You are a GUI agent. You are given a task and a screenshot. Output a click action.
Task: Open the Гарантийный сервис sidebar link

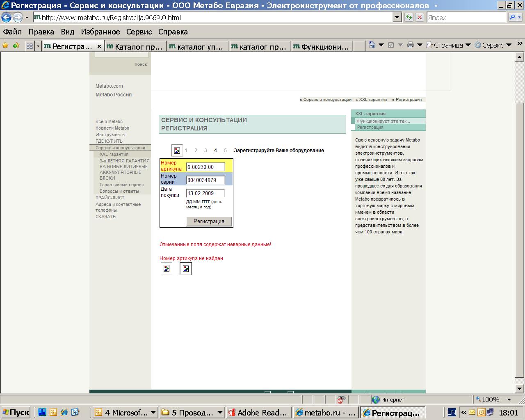click(121, 185)
